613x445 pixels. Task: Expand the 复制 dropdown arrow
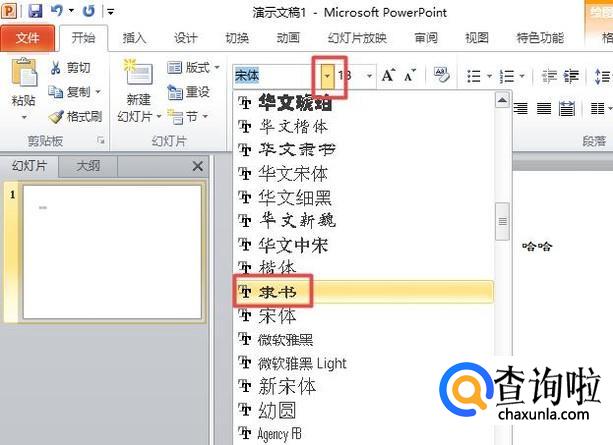coord(98,92)
